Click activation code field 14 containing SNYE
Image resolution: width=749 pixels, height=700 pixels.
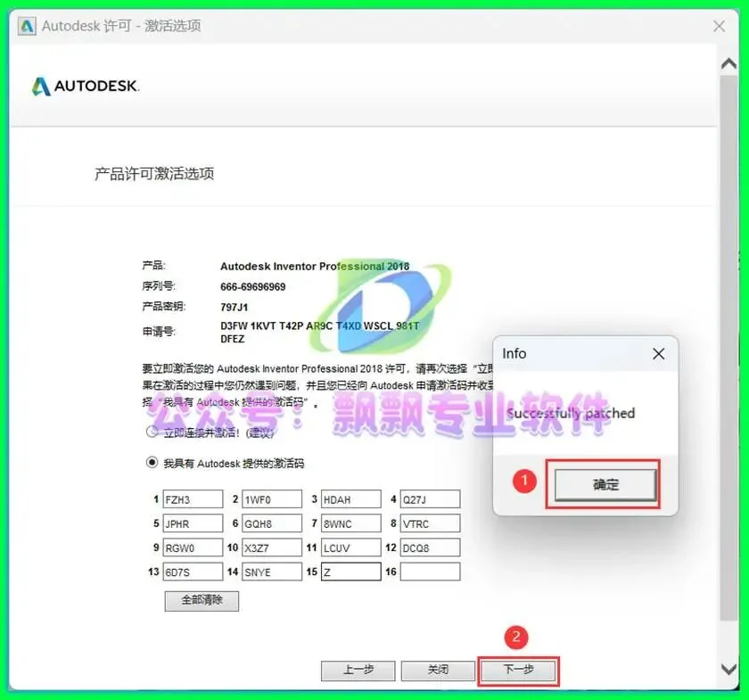click(272, 572)
